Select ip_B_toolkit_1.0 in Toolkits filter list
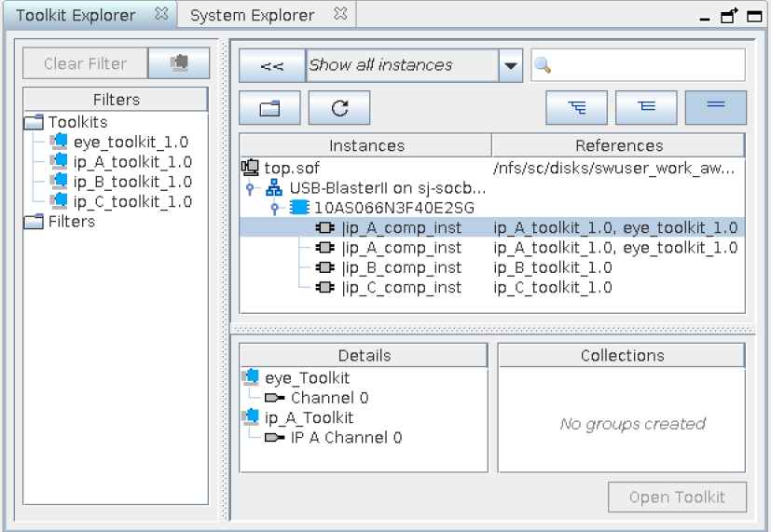This screenshot has width=771, height=532. point(131,182)
